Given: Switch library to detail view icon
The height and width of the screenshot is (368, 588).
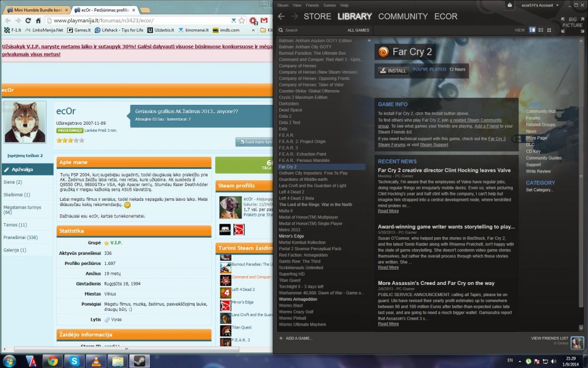Looking at the screenshot, I should point(532,29).
